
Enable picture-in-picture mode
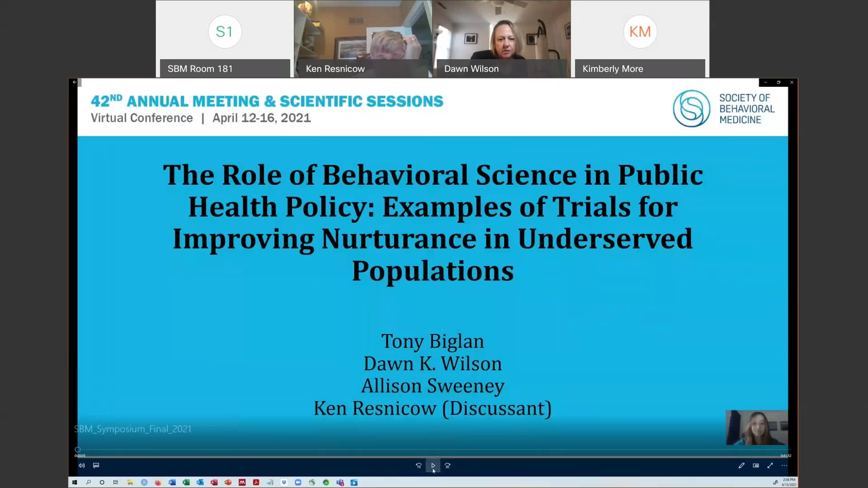755,465
